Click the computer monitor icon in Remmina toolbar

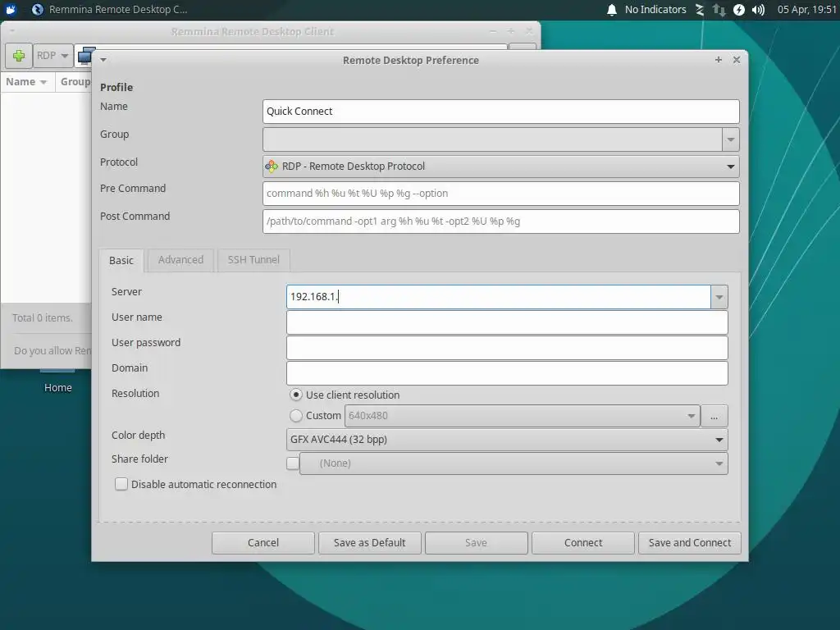tap(84, 56)
